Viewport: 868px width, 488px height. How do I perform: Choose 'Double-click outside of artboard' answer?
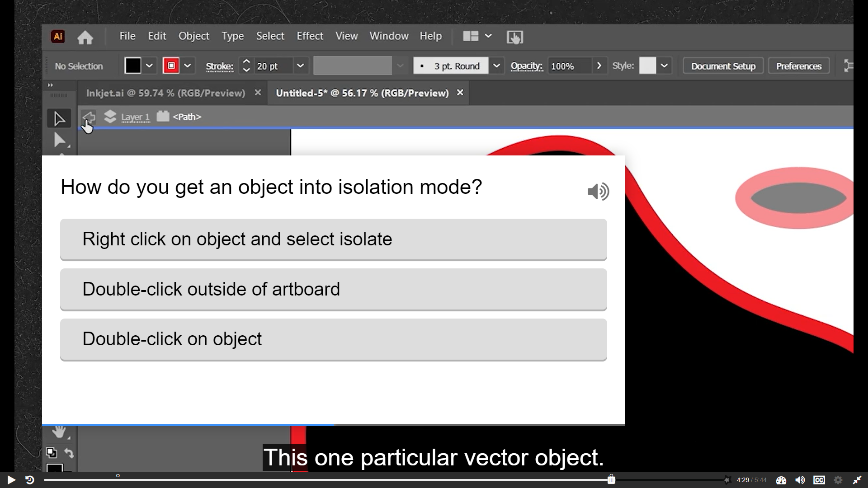(x=333, y=290)
